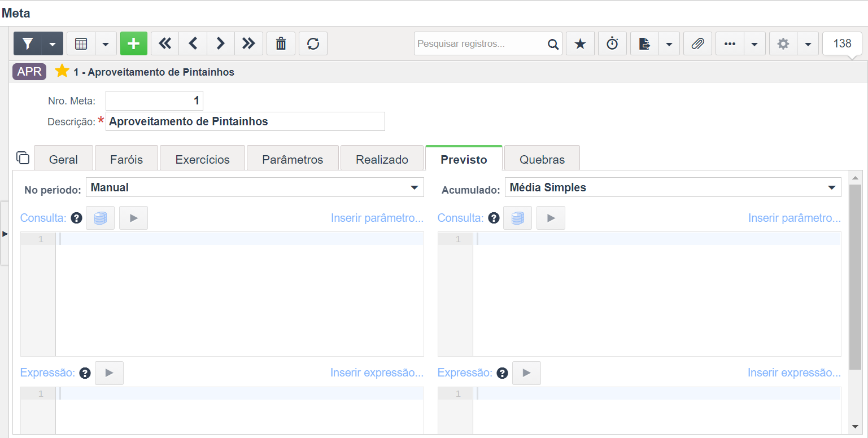
Task: Open the Parâmetros tab
Action: (x=293, y=159)
